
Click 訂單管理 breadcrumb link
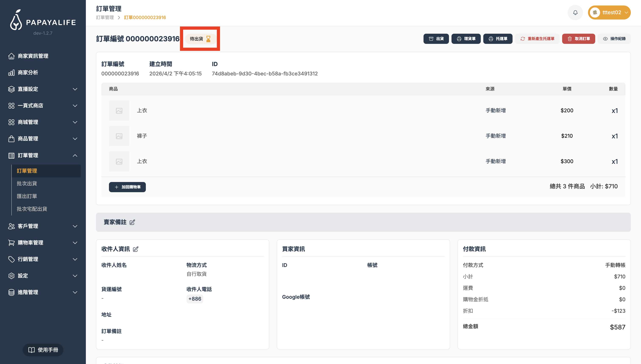(105, 18)
